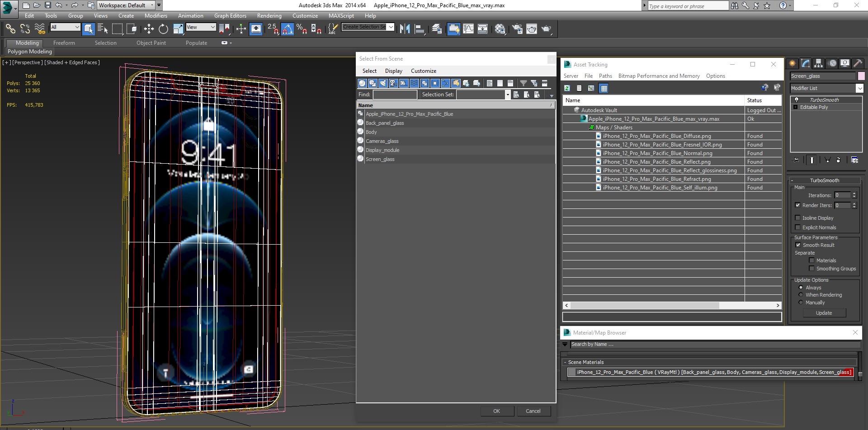Screen dimensions: 868x430
Task: Toggle the Window/Crossing selection icon
Action: (132, 29)
